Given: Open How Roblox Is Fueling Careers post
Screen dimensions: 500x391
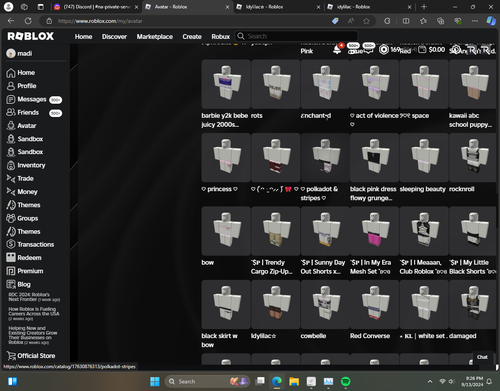Looking at the screenshot, I should [x=34, y=314].
